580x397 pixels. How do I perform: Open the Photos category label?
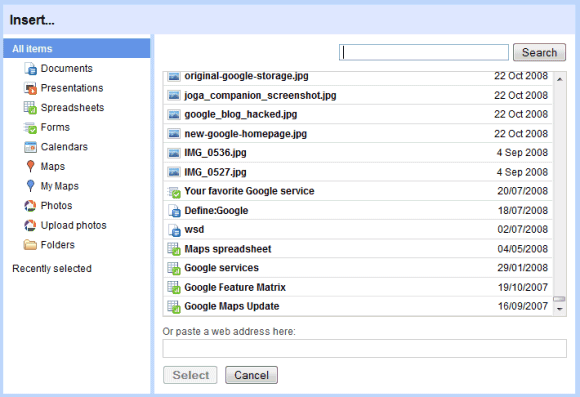(x=56, y=206)
